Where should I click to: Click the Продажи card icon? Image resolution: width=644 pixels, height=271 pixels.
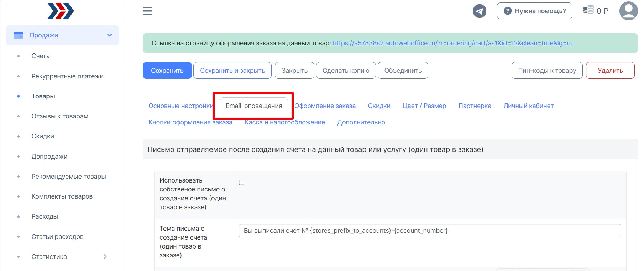tap(19, 35)
